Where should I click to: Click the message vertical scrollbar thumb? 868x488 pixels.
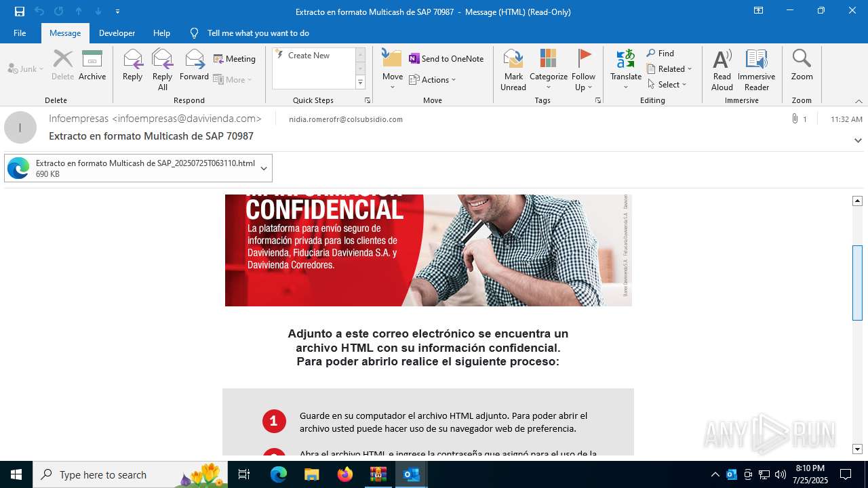click(857, 283)
